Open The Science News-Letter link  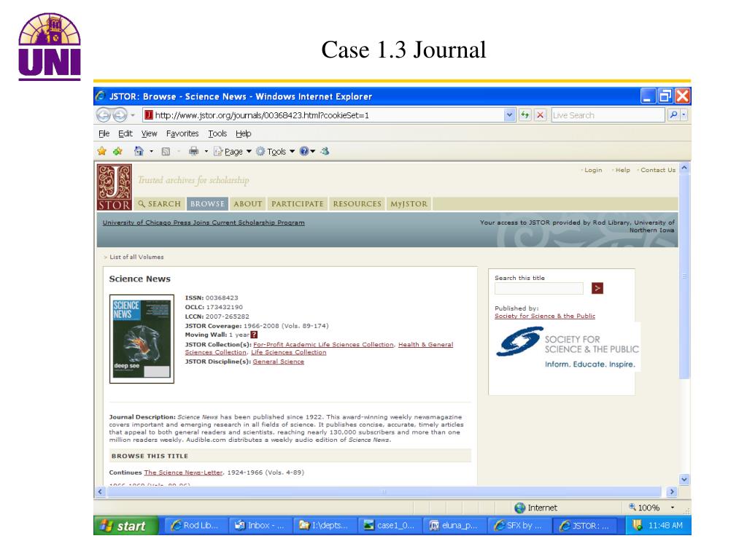(183, 472)
